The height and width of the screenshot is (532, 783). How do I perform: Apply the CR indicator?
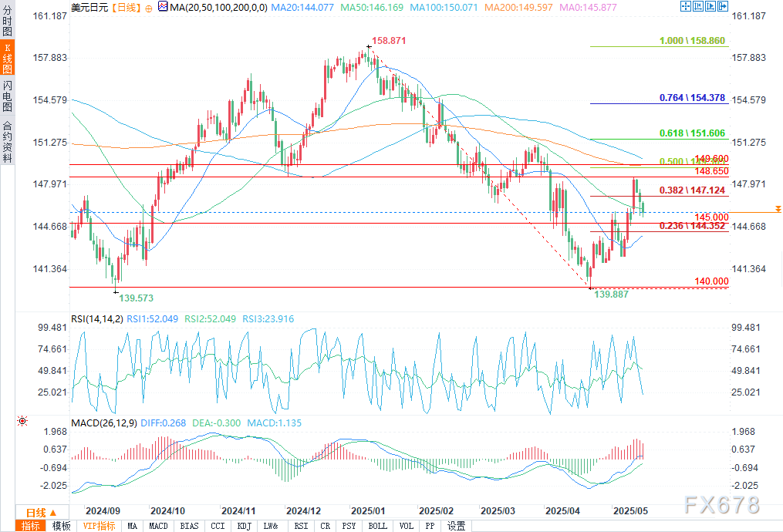pyautogui.click(x=325, y=526)
